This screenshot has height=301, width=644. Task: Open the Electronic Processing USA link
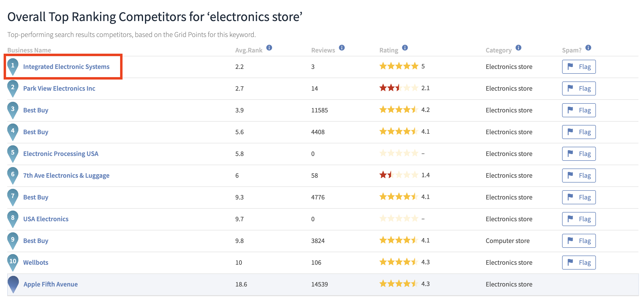click(x=61, y=154)
